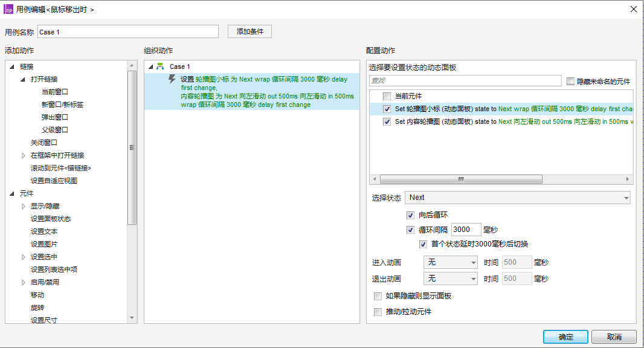This screenshot has width=644, height=348.
Task: Select 设置自适应视图 action
Action: coord(54,181)
